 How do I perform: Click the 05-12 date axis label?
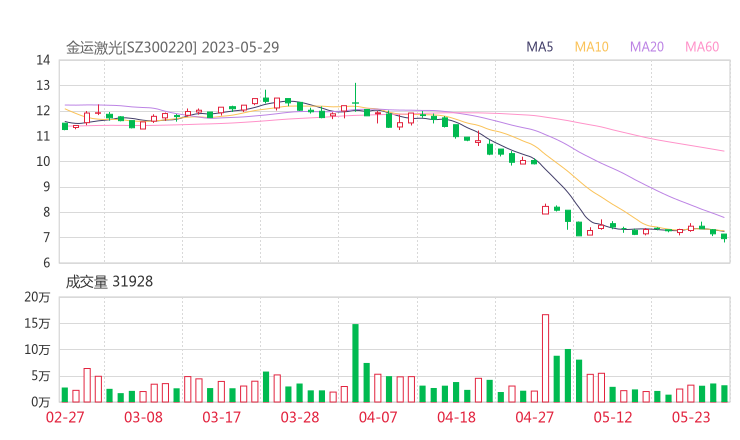(613, 417)
